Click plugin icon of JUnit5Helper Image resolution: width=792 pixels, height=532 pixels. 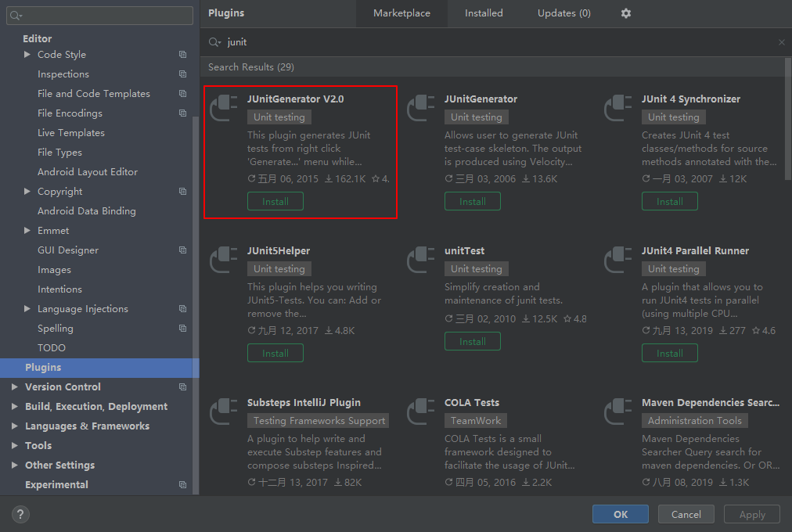click(x=223, y=260)
